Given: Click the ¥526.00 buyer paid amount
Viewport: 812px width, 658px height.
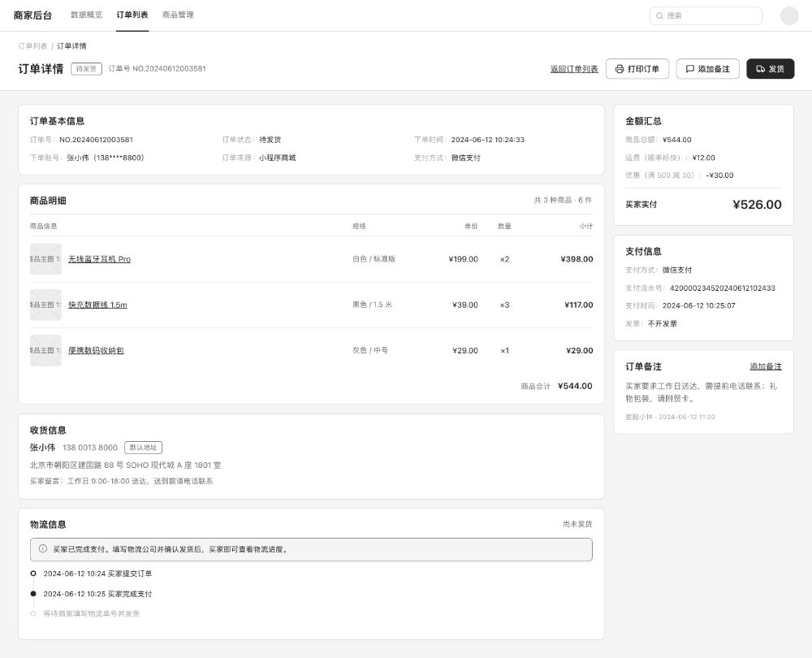Looking at the screenshot, I should tap(757, 205).
